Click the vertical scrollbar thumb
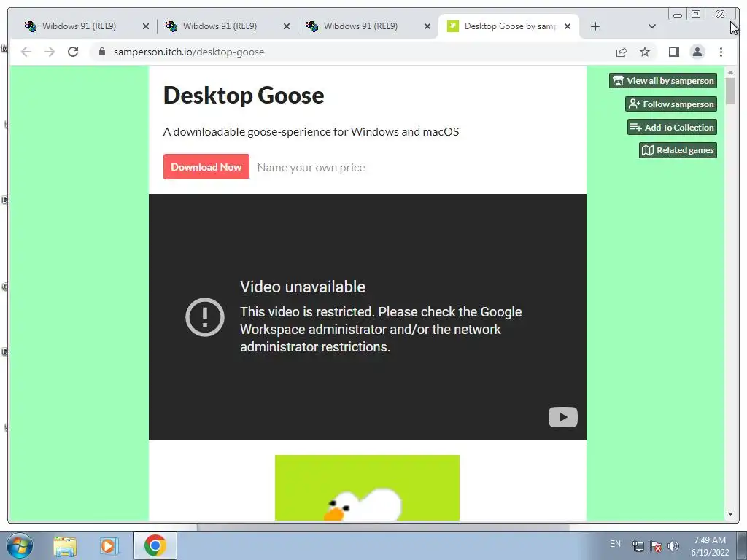 pyautogui.click(x=730, y=90)
